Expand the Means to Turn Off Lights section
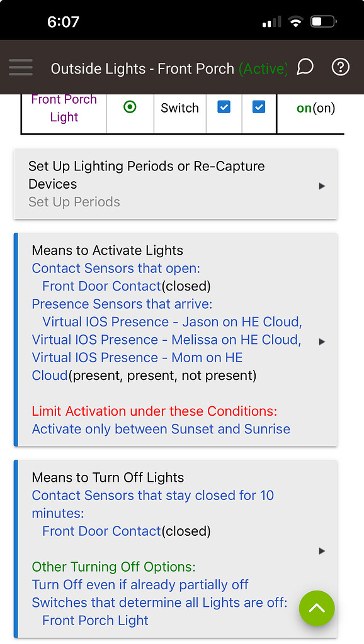 [321, 550]
